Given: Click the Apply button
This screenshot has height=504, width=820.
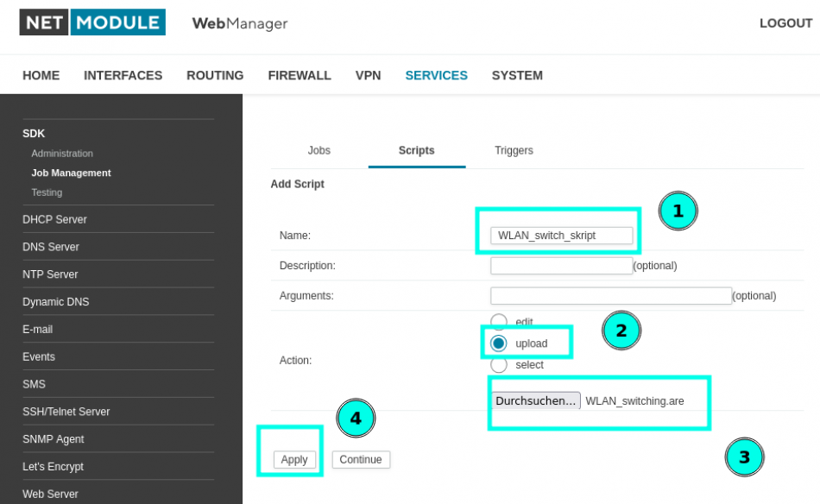Looking at the screenshot, I should (x=294, y=460).
